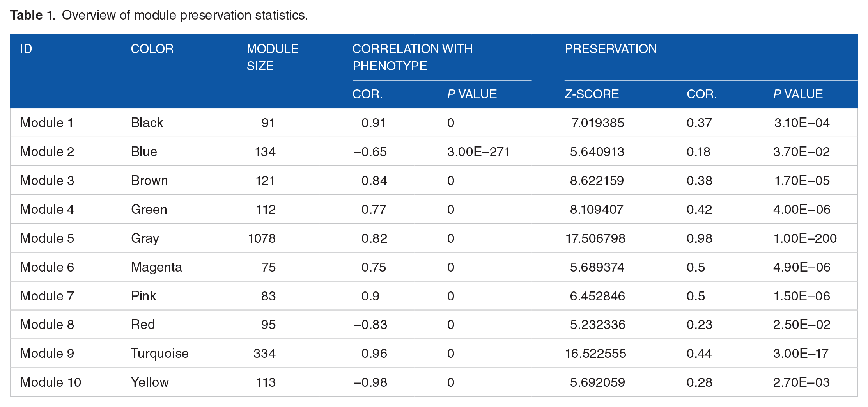Select CORRELATION WITH PHENOTYPE header
Viewport: 868px width, 407px height.
413,57
